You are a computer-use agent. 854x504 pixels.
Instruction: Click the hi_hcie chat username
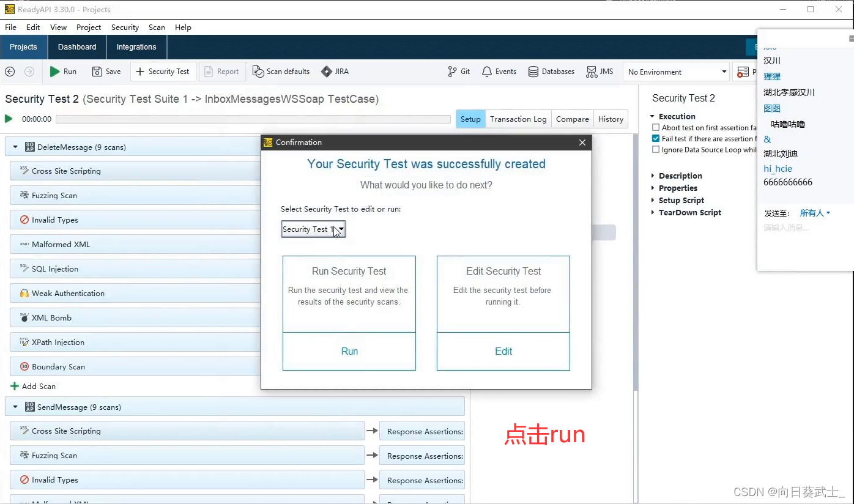tap(778, 169)
